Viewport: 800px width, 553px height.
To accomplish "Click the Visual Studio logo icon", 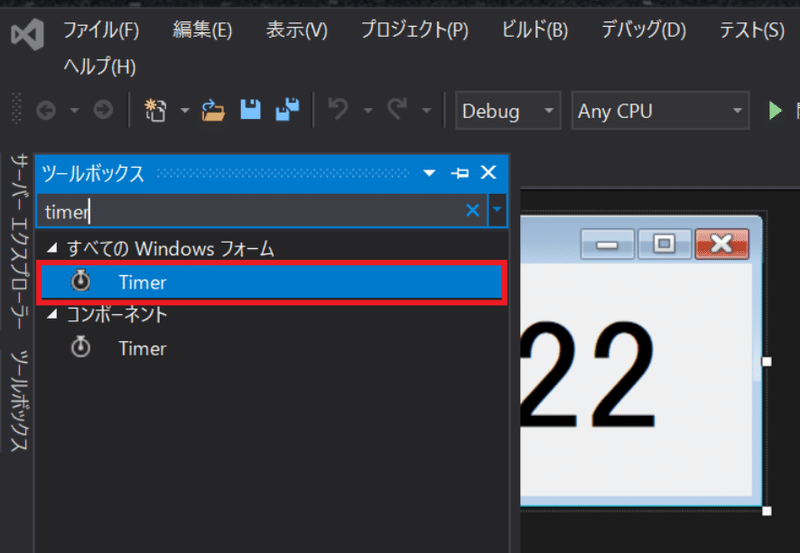I will click(x=28, y=34).
